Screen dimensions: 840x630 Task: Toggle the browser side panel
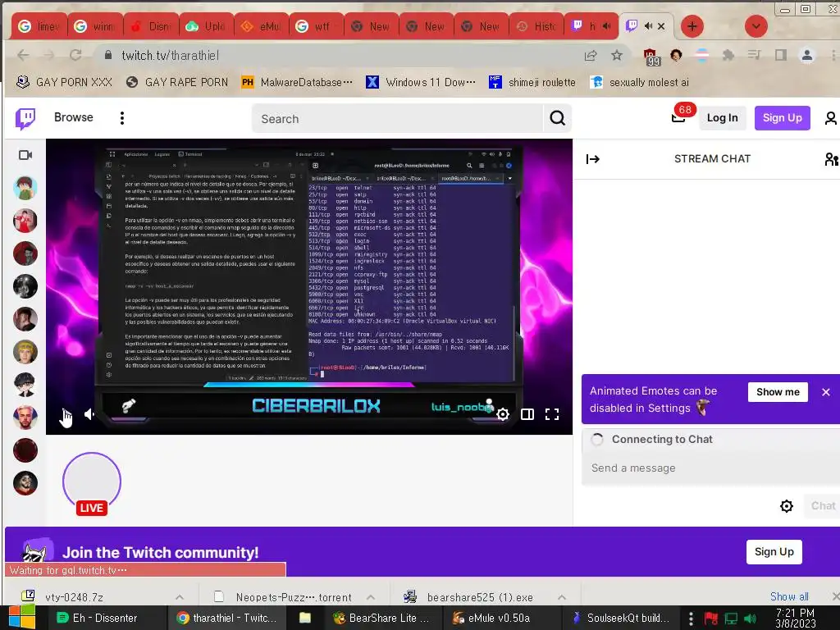click(781, 55)
